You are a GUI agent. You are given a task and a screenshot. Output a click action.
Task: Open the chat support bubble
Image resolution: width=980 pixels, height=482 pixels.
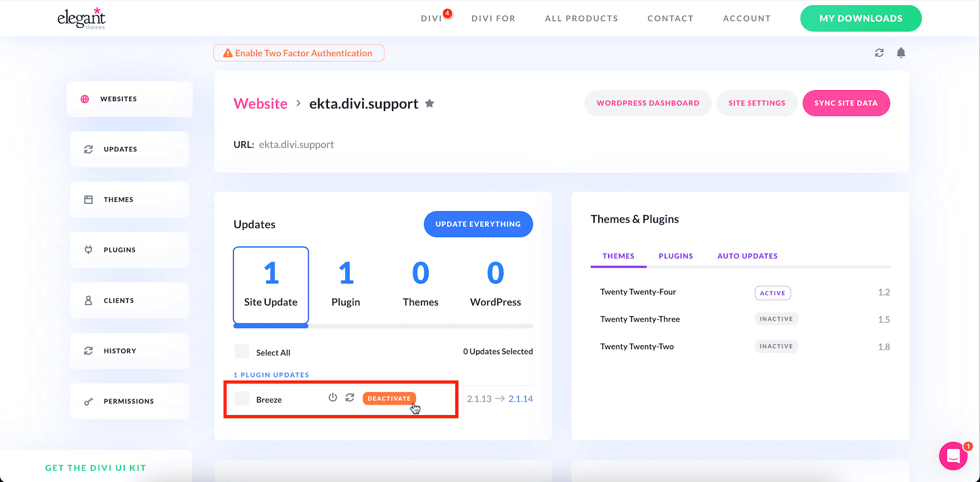[x=953, y=456]
